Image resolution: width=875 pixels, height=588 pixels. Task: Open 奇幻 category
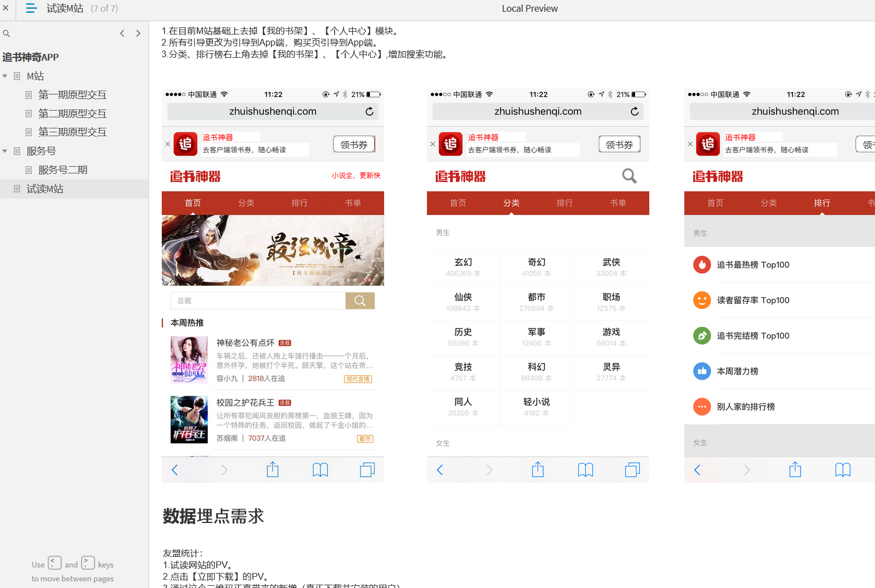pyautogui.click(x=536, y=267)
